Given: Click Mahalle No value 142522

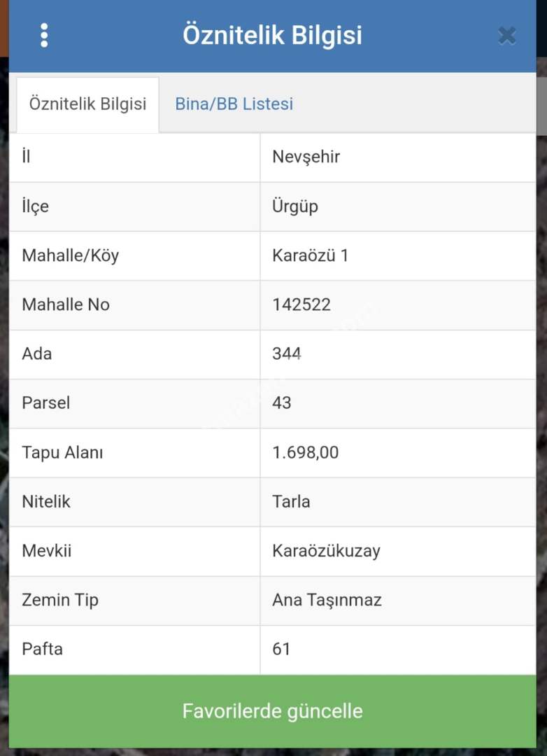Looking at the screenshot, I should coord(301,304).
